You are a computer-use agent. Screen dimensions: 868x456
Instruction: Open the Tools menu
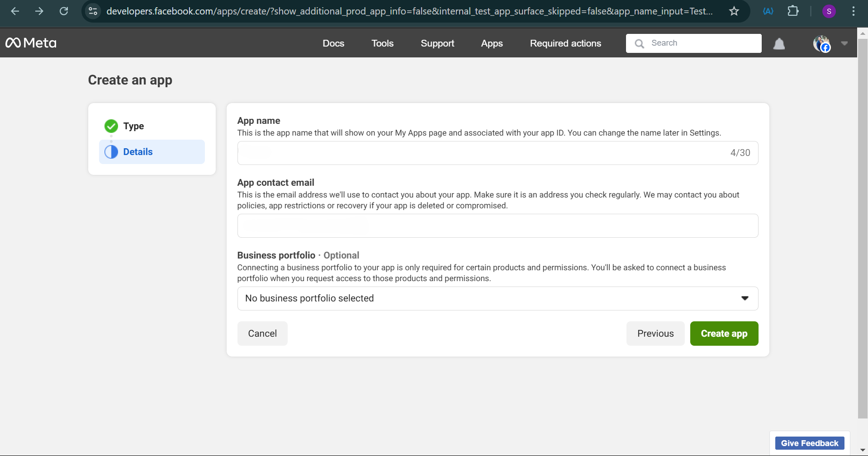[x=382, y=43]
